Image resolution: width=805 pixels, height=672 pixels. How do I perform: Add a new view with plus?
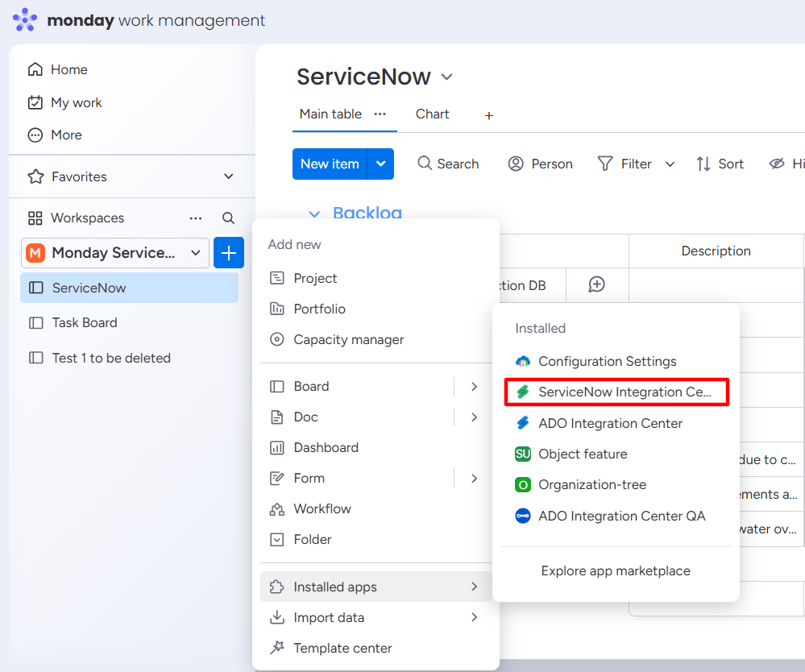point(489,115)
